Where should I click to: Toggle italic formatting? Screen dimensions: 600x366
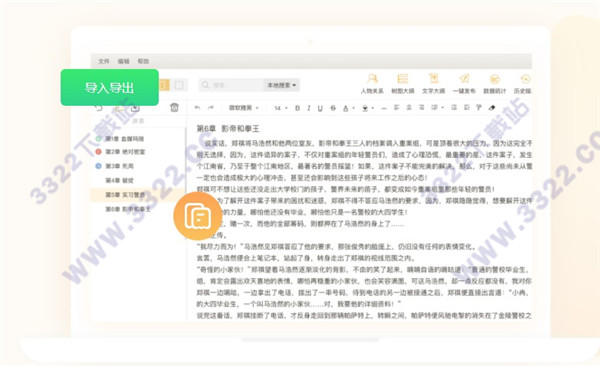308,108
